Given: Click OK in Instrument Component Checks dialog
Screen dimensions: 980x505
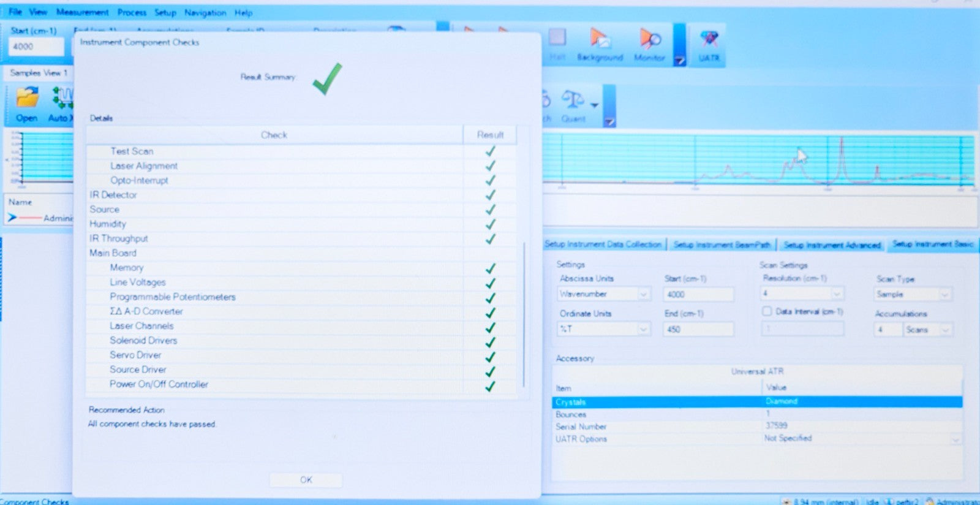Looking at the screenshot, I should click(306, 480).
